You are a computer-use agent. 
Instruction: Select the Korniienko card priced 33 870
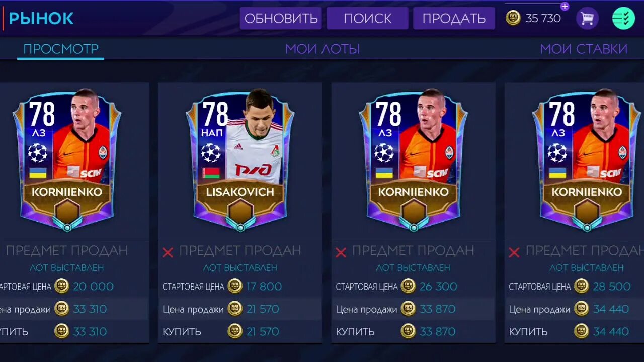[413, 161]
